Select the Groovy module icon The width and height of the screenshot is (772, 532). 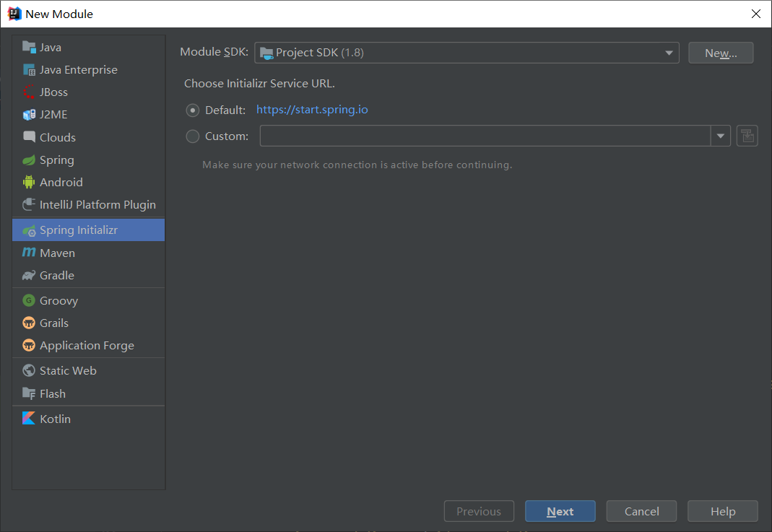point(30,300)
